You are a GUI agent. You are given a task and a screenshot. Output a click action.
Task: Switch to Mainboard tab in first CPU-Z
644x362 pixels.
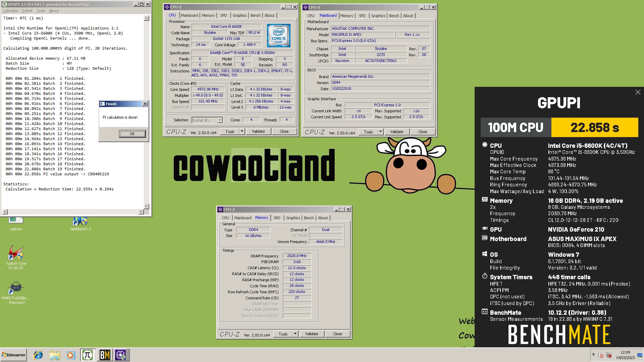pos(190,15)
